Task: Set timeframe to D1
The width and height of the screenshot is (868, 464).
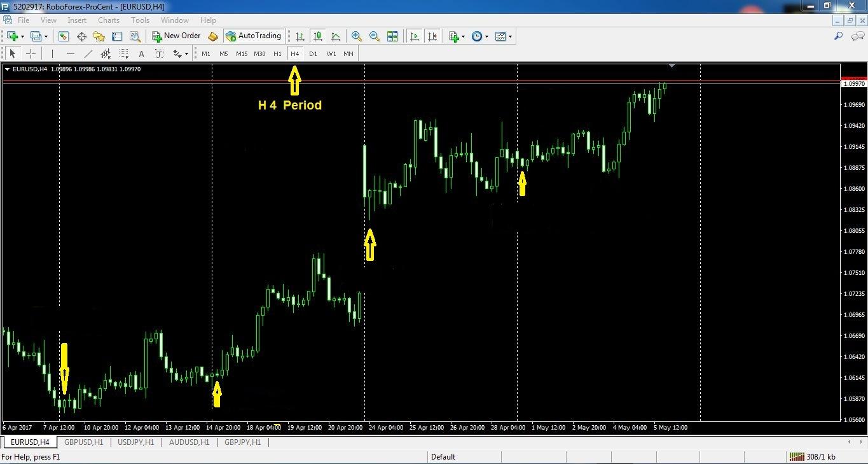Action: (313, 54)
